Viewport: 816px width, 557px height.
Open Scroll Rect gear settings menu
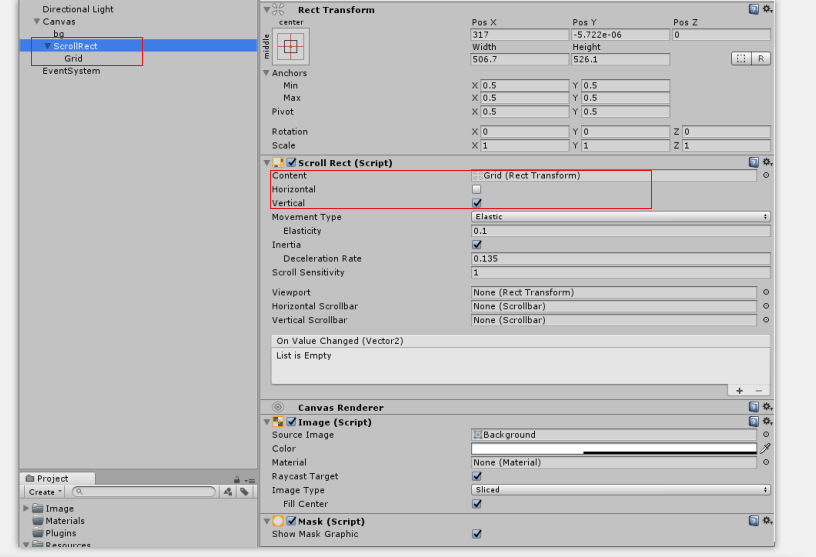(x=767, y=162)
